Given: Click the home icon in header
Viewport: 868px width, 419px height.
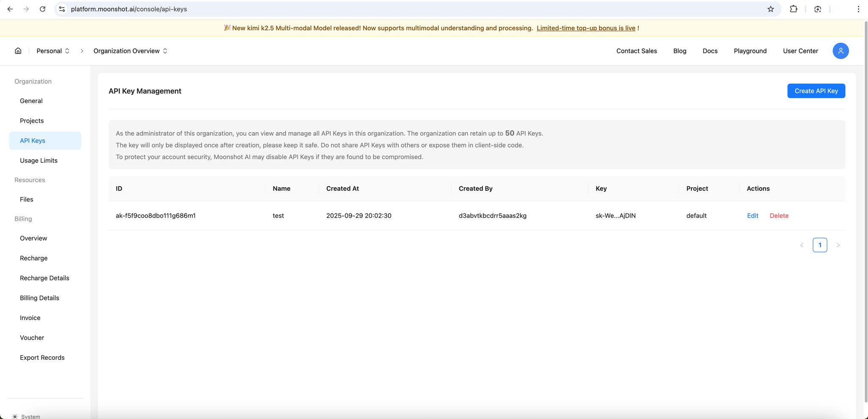Looking at the screenshot, I should (18, 51).
